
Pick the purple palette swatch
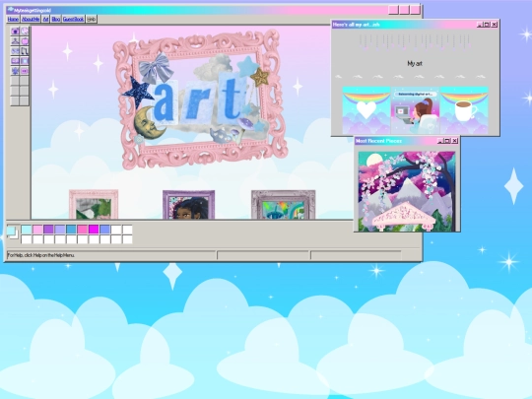(x=49, y=230)
